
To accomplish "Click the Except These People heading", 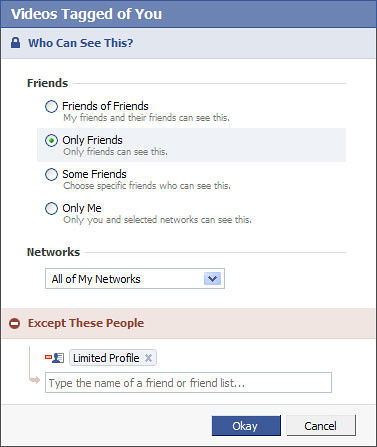I will (86, 323).
